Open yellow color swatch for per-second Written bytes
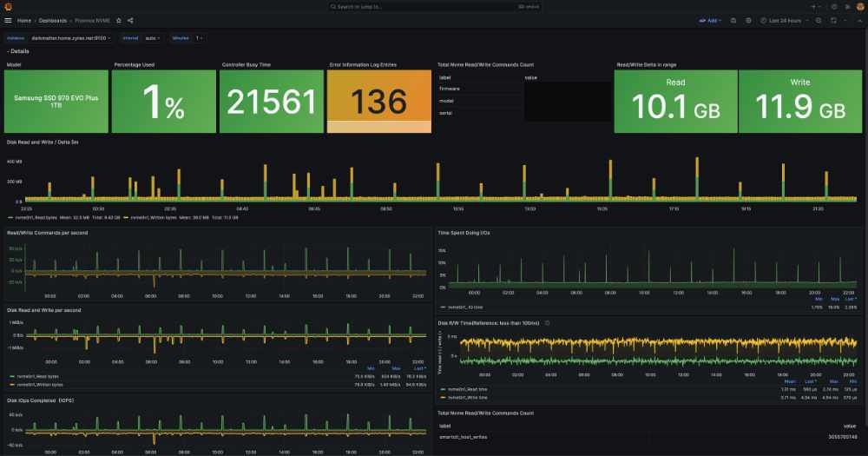 click(12, 385)
